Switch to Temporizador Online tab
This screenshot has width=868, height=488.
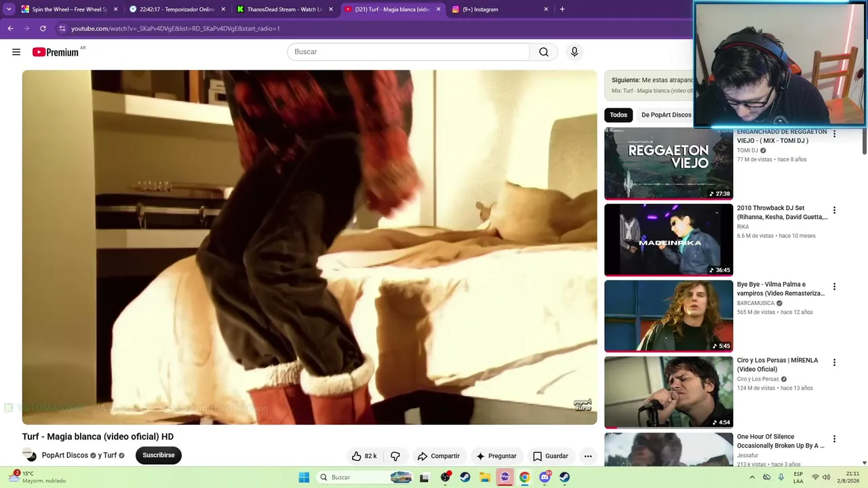pos(178,9)
